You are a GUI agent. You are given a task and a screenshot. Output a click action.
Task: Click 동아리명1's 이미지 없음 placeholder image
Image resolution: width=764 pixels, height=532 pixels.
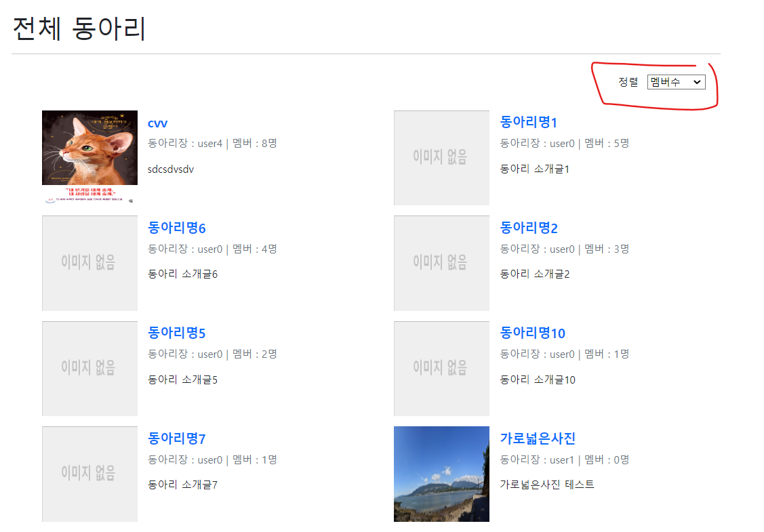point(441,157)
